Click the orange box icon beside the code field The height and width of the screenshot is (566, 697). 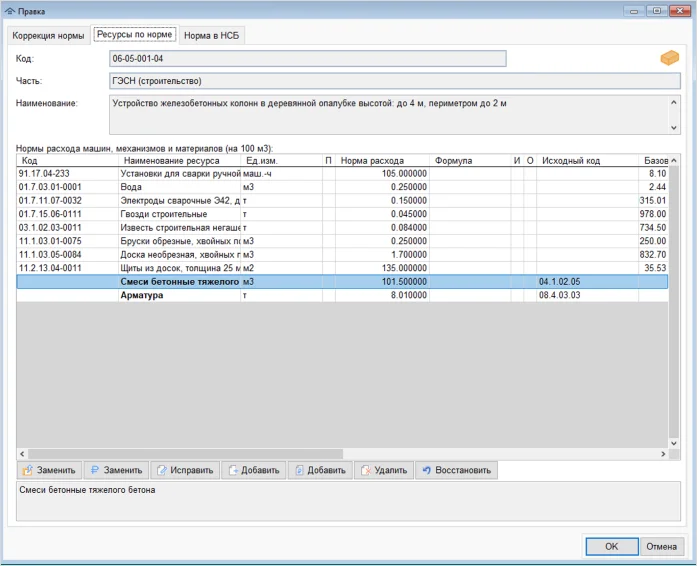(669, 59)
